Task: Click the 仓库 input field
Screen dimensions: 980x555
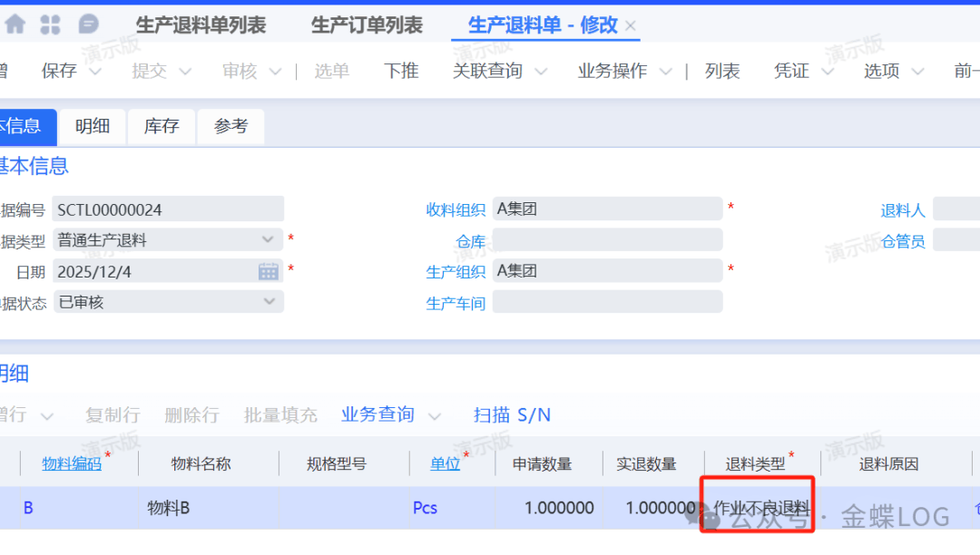Action: pos(607,240)
